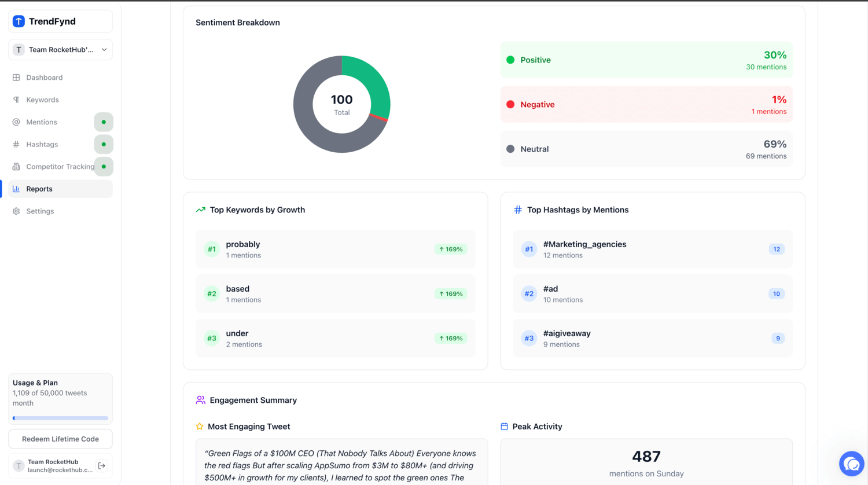
Task: Select the Neutral sentiment row
Action: click(646, 149)
